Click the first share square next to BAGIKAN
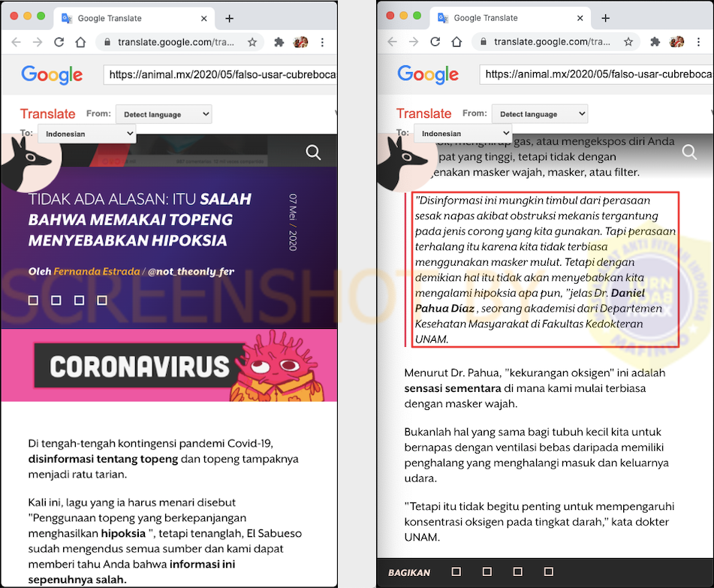The width and height of the screenshot is (714, 588). pos(456,571)
